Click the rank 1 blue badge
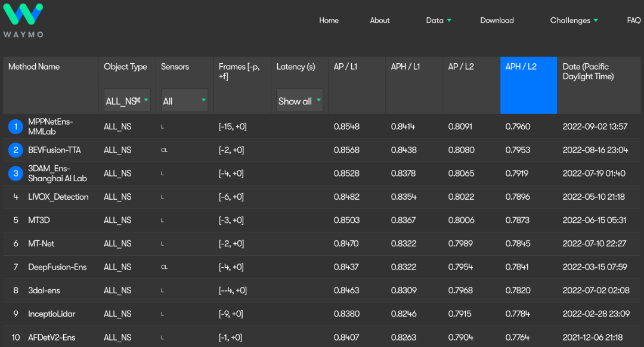Image resolution: width=644 pixels, height=347 pixels. 16,126
